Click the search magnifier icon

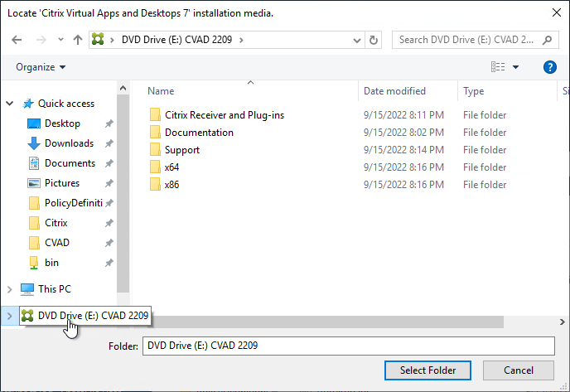click(547, 40)
